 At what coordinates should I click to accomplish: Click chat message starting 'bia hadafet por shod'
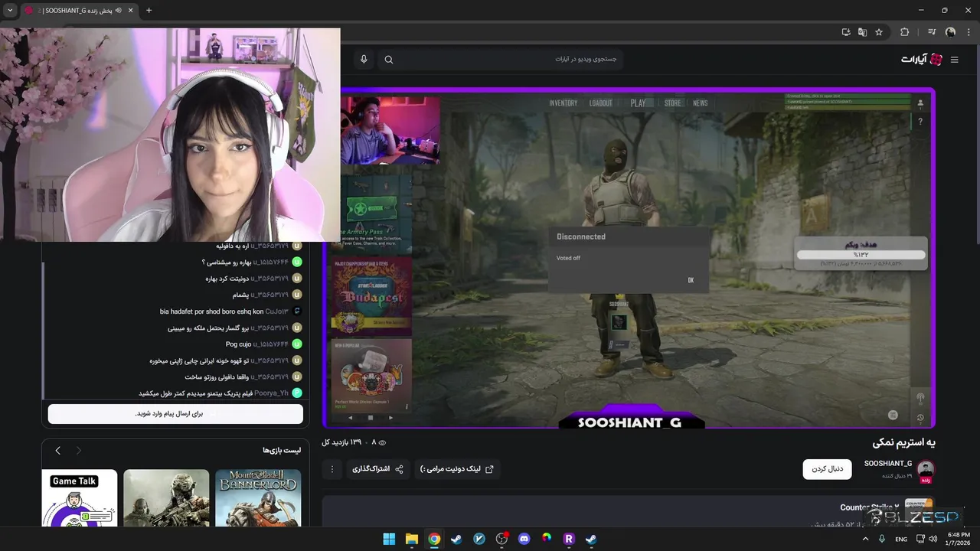click(x=211, y=311)
